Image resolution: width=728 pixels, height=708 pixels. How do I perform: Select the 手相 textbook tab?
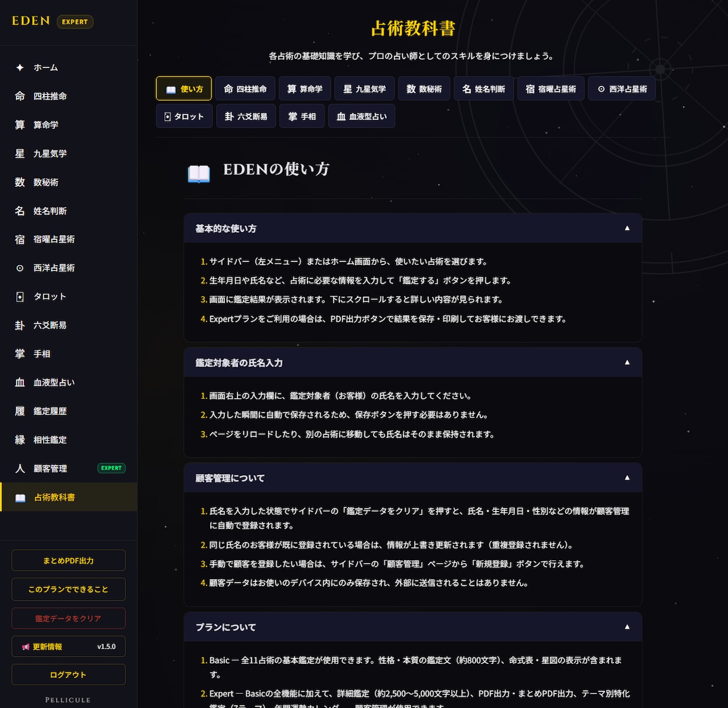[x=302, y=116]
